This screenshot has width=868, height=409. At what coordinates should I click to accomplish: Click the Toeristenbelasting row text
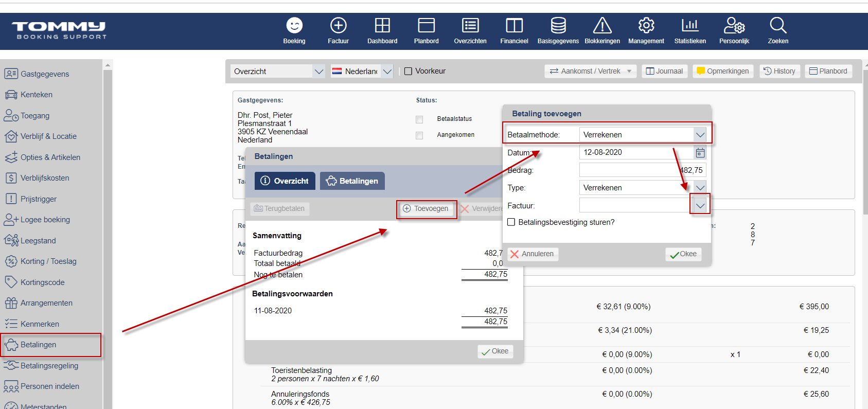coord(302,370)
